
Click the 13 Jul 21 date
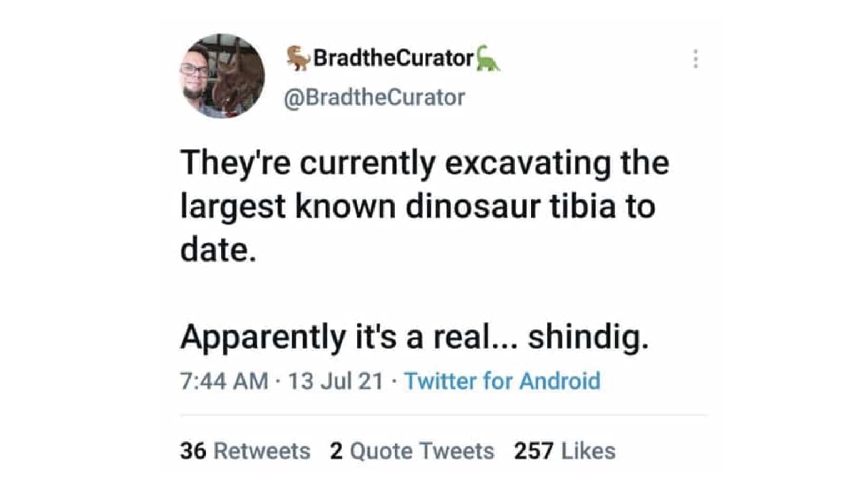pyautogui.click(x=336, y=381)
